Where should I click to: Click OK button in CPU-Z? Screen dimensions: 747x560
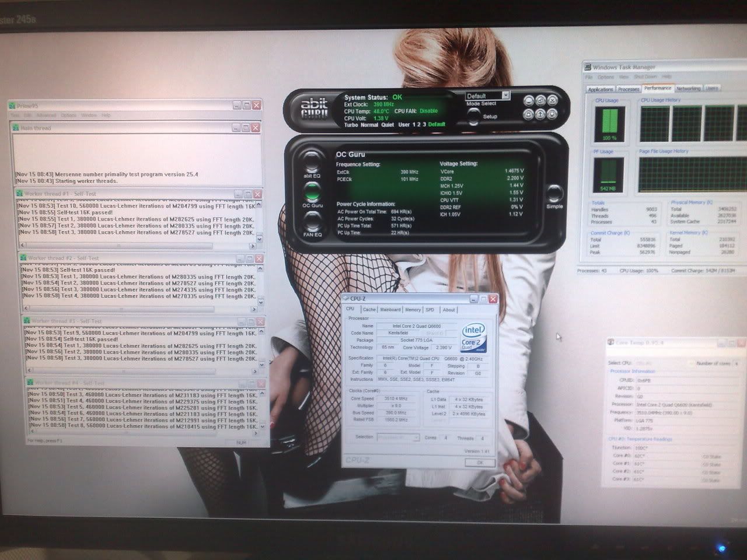[480, 463]
